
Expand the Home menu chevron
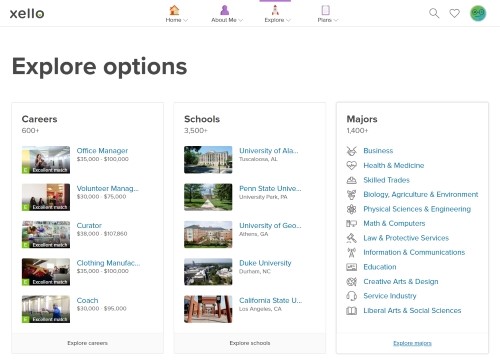click(x=186, y=20)
